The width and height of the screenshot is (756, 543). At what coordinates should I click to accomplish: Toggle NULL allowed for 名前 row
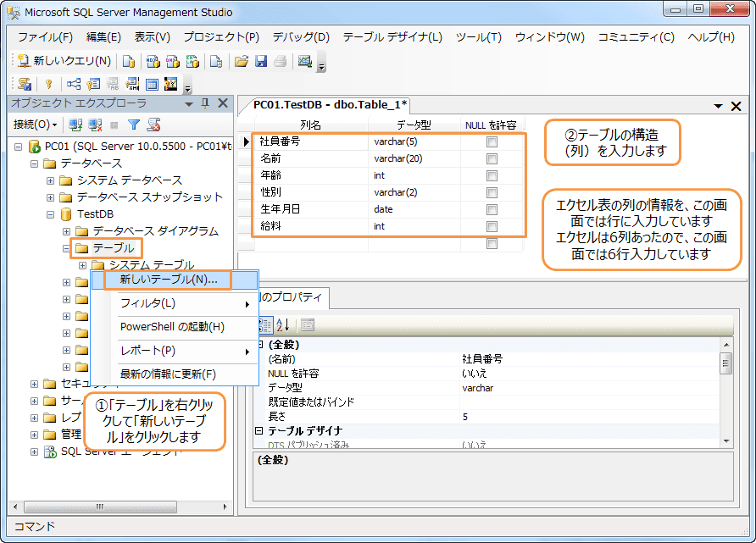coord(492,158)
